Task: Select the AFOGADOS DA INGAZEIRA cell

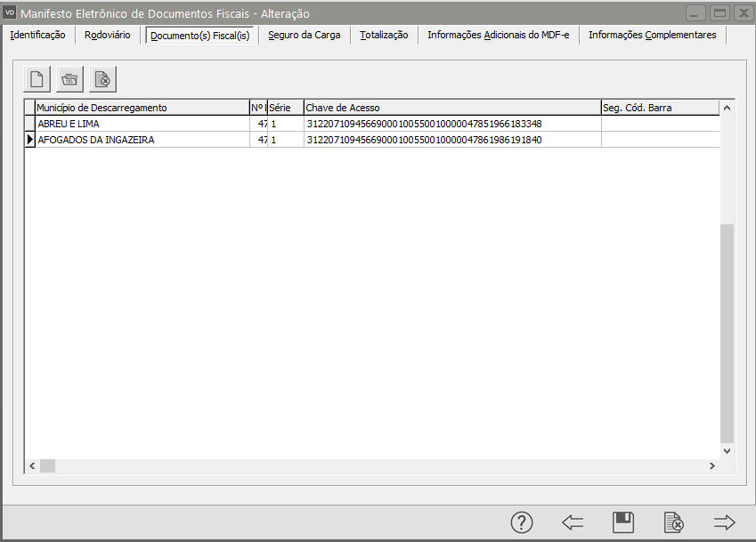Action: point(142,140)
